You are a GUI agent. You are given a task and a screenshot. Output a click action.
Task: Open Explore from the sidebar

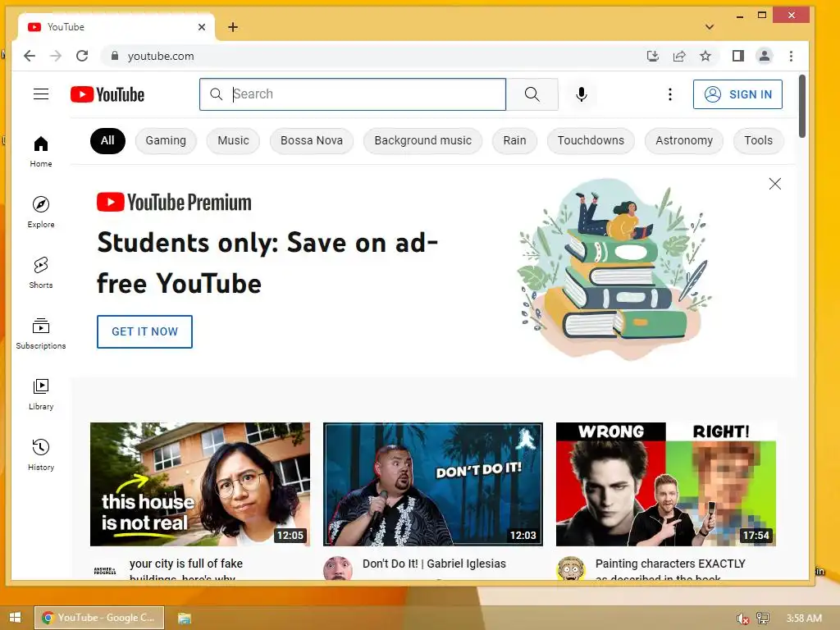pos(41,212)
